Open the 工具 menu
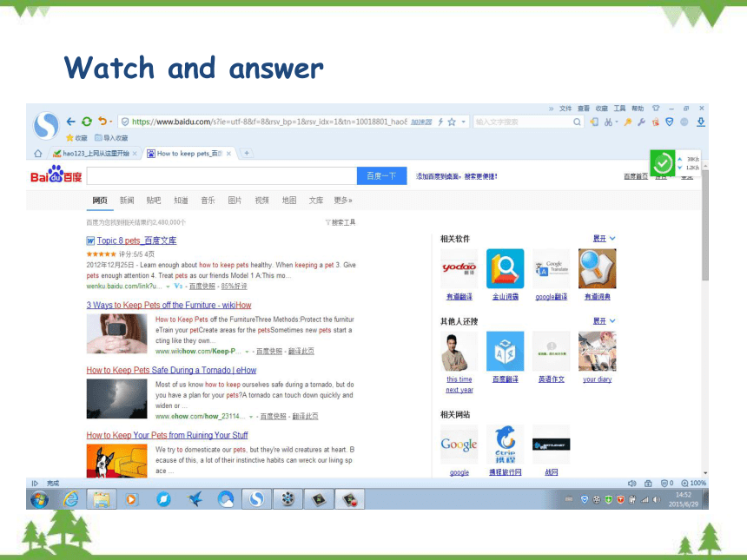Screen dimensions: 747x560 (x=620, y=109)
